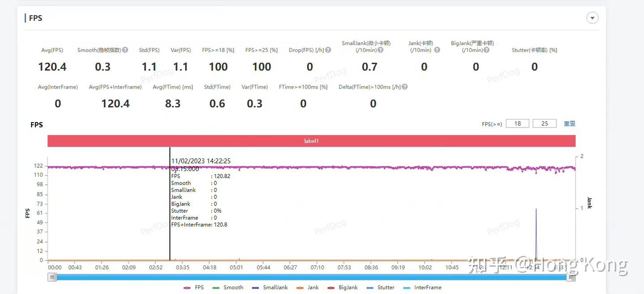Open help icon next to Smooth(稳帧指数)
This screenshot has width=644, height=294.
click(125, 50)
